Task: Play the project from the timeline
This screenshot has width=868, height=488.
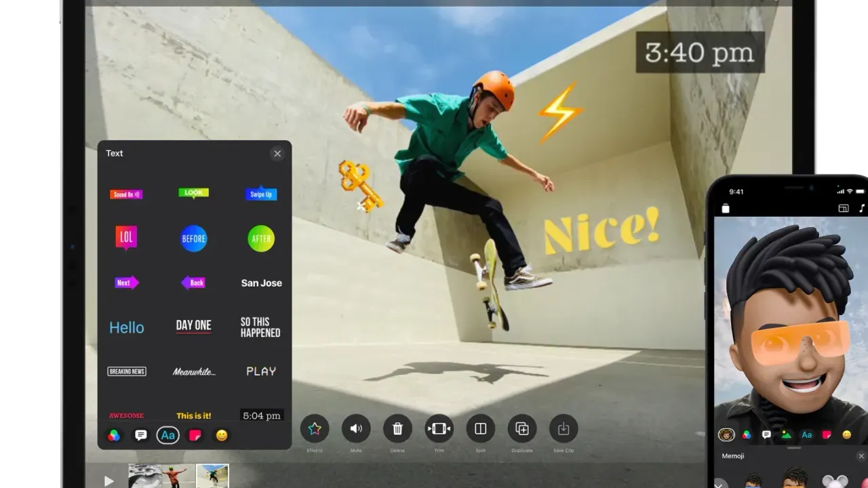Action: point(109,481)
